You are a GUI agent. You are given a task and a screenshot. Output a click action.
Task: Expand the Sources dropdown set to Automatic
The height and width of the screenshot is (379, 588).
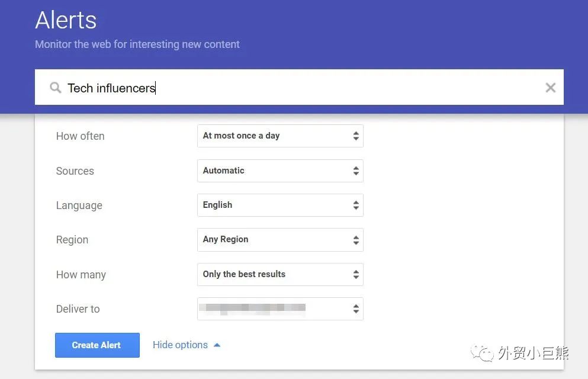pos(279,171)
